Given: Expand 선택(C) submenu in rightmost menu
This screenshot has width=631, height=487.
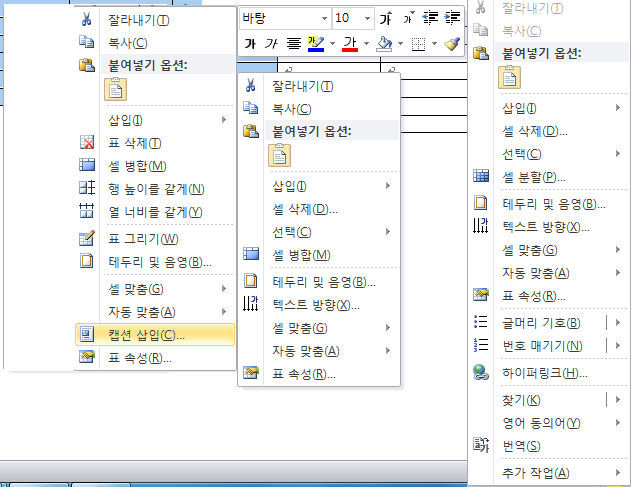Looking at the screenshot, I should (x=549, y=154).
